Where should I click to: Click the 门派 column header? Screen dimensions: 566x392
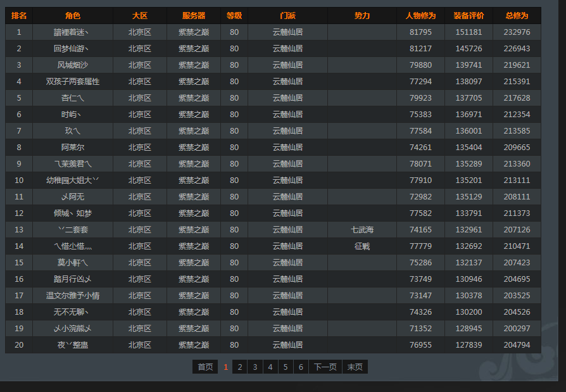(x=287, y=16)
